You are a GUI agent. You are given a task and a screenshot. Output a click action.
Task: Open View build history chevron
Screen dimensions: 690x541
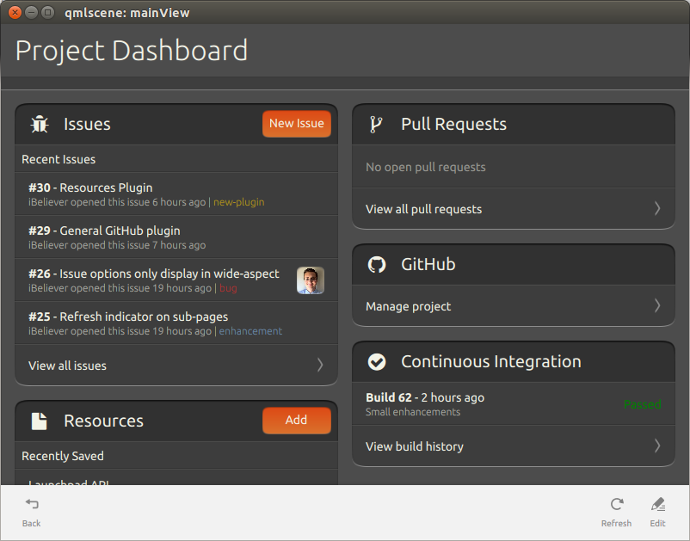click(657, 446)
